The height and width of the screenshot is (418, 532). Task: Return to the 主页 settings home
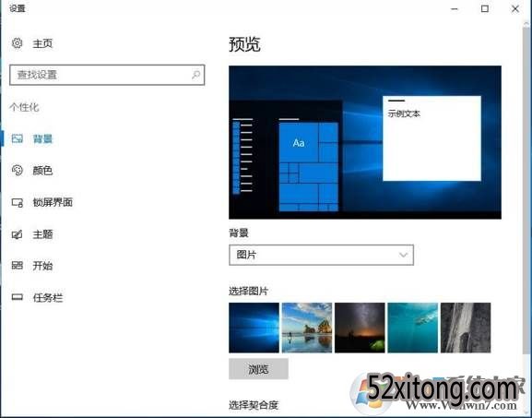[42, 43]
